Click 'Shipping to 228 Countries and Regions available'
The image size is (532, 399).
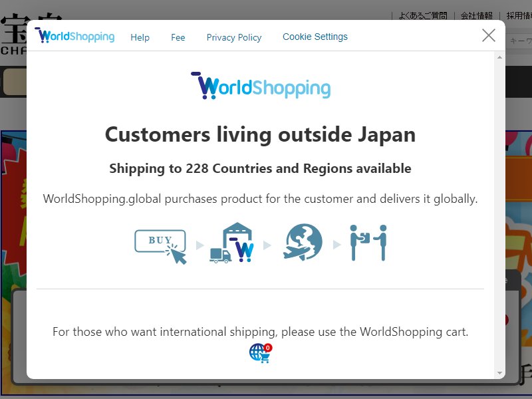pyautogui.click(x=260, y=168)
